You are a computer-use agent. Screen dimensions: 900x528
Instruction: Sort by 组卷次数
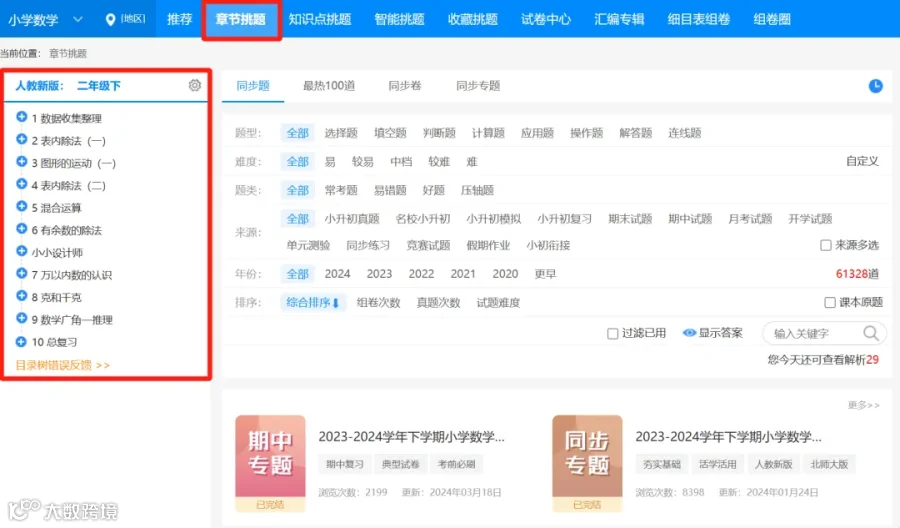[378, 302]
